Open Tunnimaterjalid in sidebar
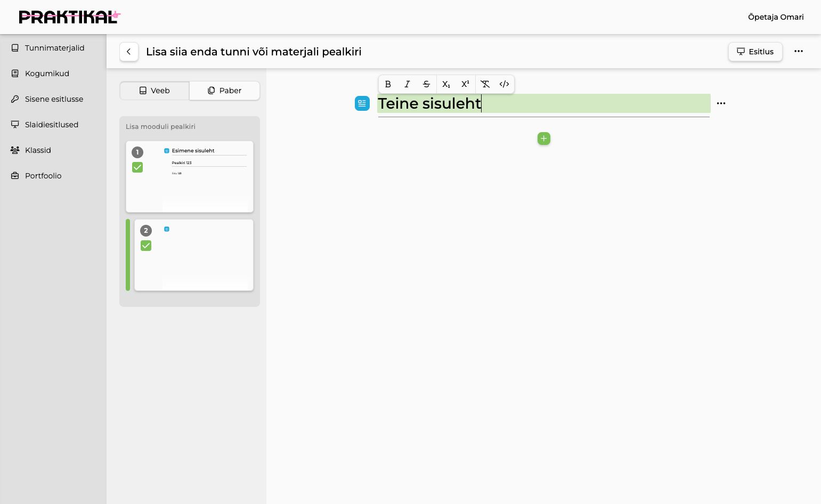Viewport: 821px width, 504px height. (x=53, y=48)
